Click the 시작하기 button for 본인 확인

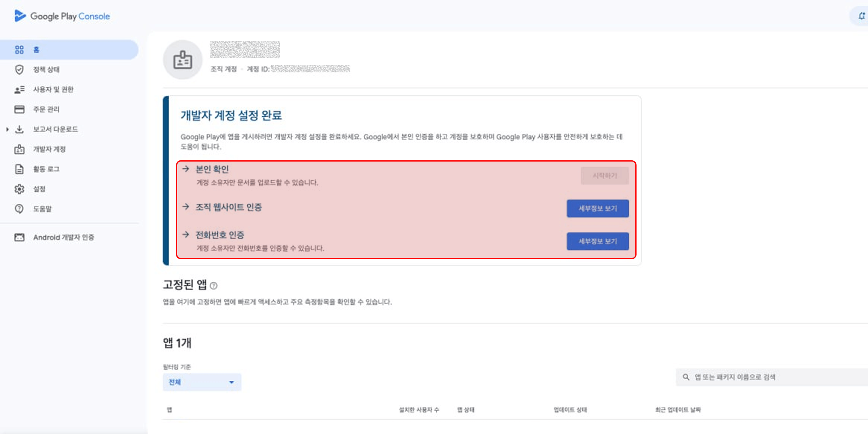pos(604,176)
